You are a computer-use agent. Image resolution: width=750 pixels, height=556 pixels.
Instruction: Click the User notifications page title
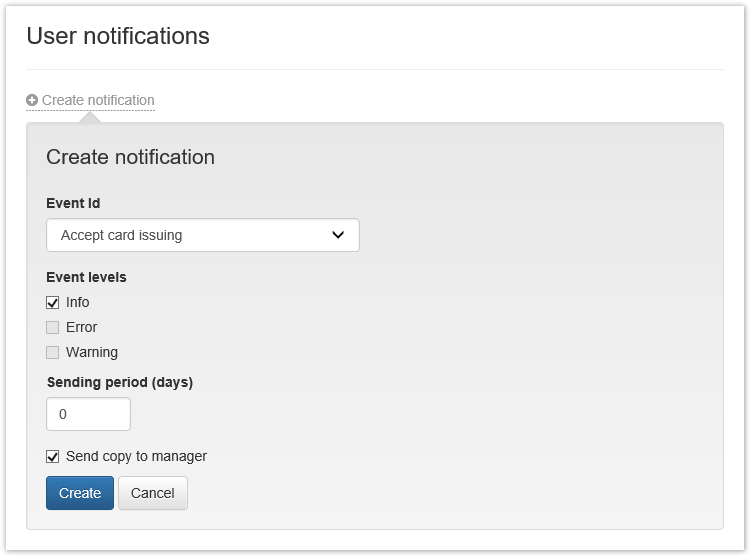pos(118,37)
